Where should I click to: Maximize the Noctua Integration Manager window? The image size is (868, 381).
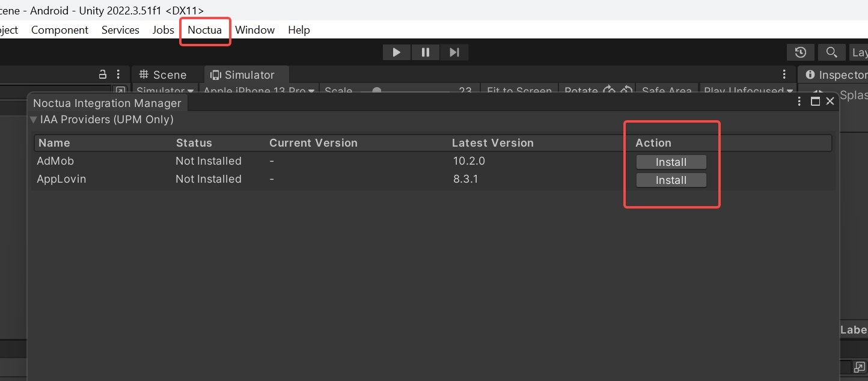click(816, 102)
